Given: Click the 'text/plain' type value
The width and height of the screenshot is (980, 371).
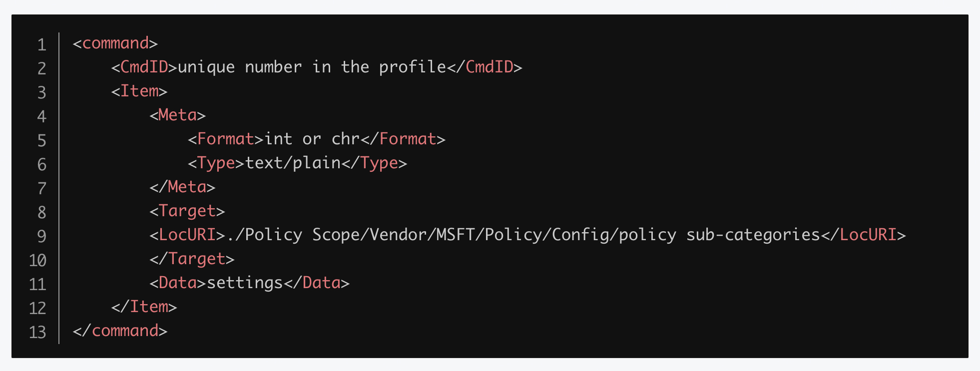Looking at the screenshot, I should (293, 163).
